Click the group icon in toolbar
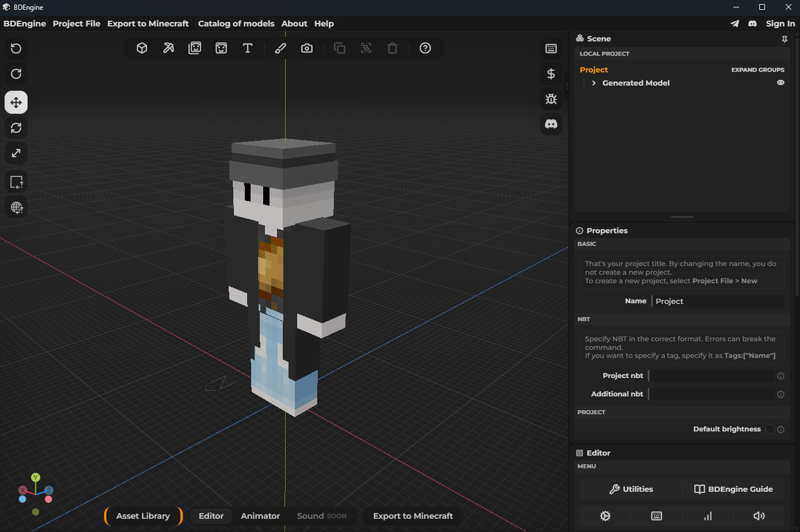The image size is (800, 532). tap(366, 48)
